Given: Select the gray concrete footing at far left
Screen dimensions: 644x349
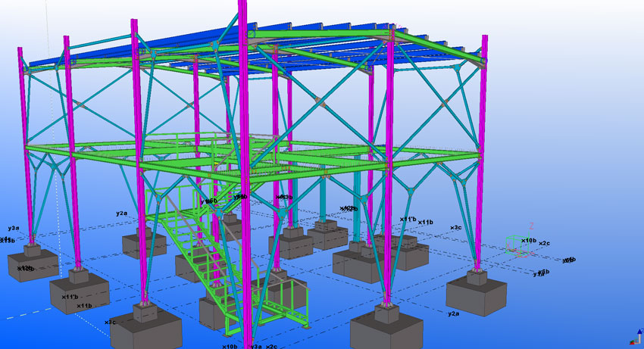Looking at the screenshot, I should pyautogui.click(x=32, y=262).
